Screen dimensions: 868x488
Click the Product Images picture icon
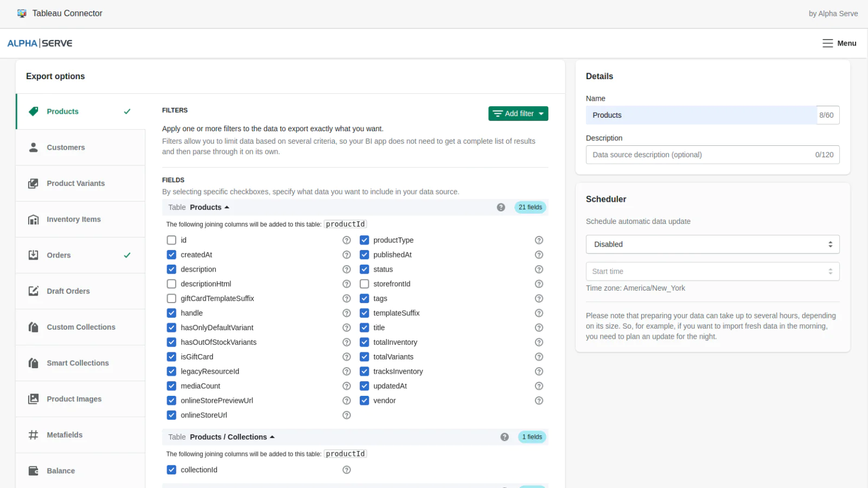(33, 399)
